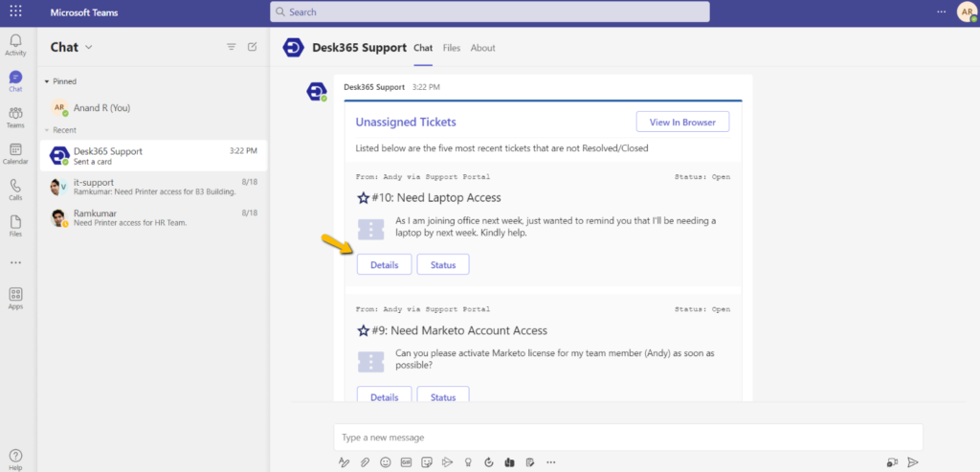Open the Apps store
This screenshot has height=472, width=980.
[x=15, y=299]
